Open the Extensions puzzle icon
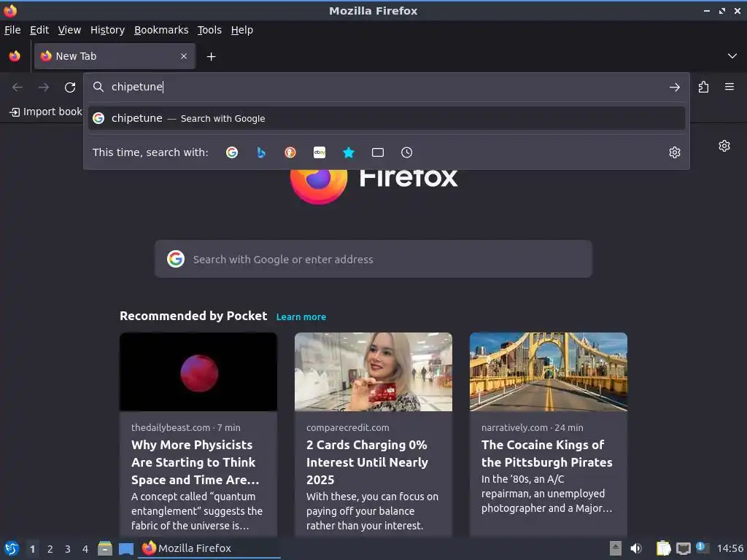Viewport: 747px width, 560px height. point(704,87)
